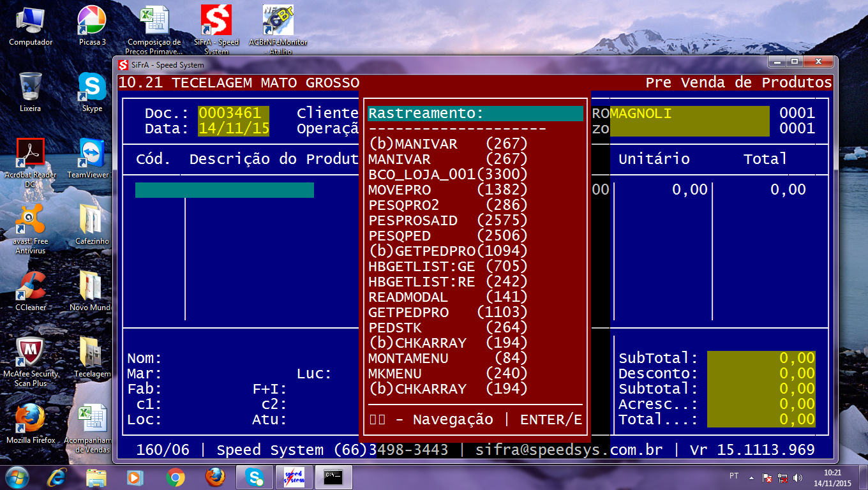Viewport: 868px width, 490px height.
Task: Select the READMODAL (141) trace row
Action: [x=448, y=297]
